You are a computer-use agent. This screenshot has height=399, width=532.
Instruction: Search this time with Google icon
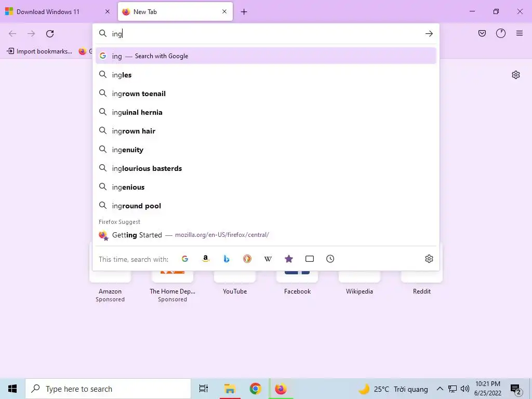185,259
